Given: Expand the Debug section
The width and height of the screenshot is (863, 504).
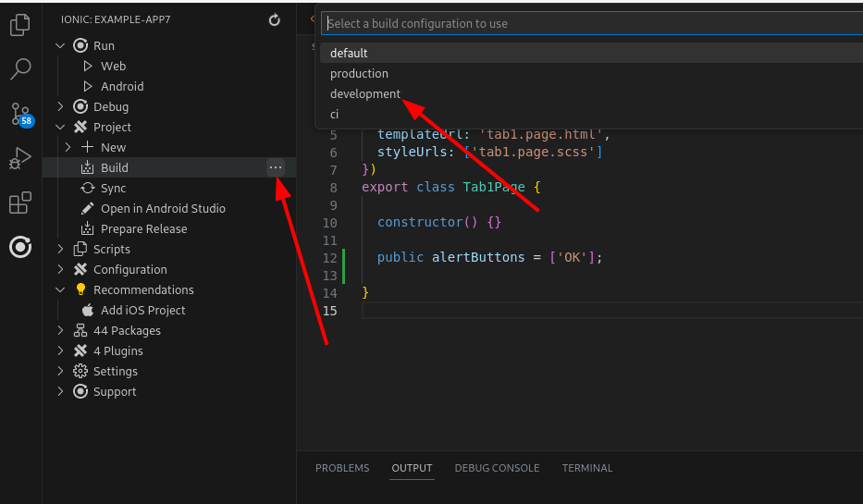Looking at the screenshot, I should (x=61, y=106).
